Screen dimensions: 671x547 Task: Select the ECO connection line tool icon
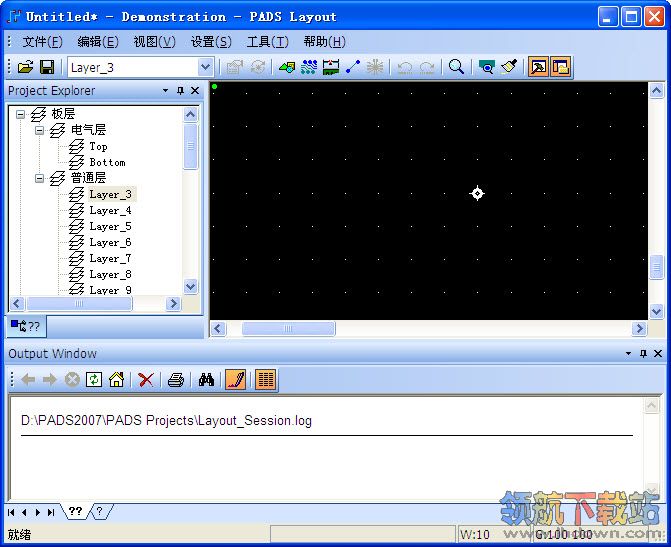(x=353, y=67)
